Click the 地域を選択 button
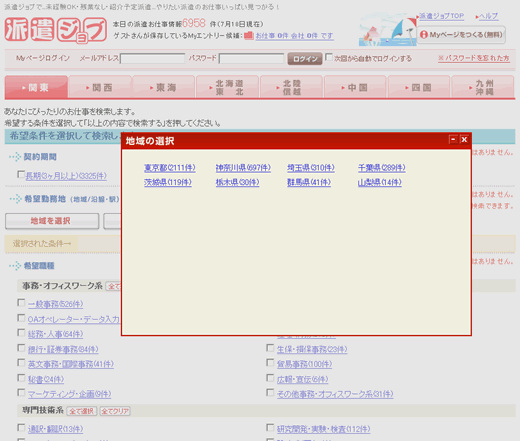 pyautogui.click(x=52, y=221)
